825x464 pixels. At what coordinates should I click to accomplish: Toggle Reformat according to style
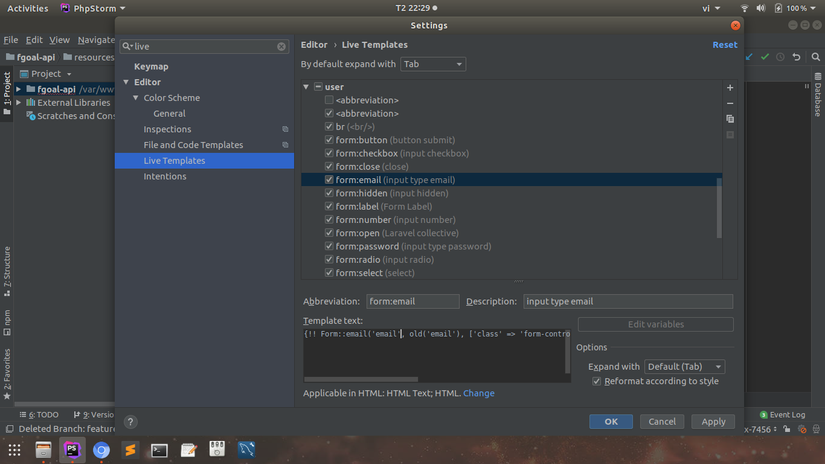tap(597, 381)
